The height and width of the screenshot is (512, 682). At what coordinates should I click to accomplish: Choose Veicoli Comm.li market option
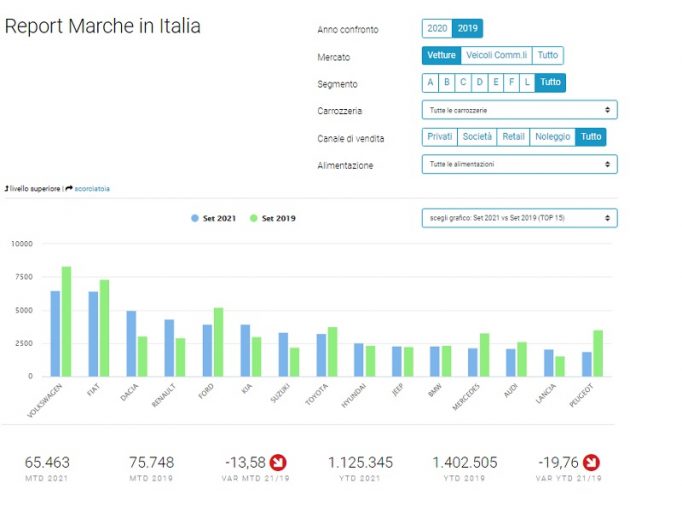coord(496,55)
